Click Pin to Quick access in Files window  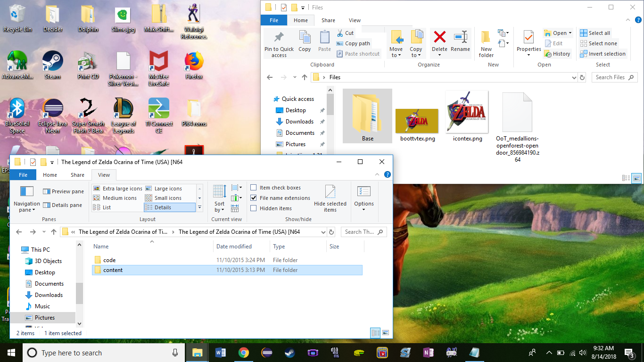(x=279, y=44)
